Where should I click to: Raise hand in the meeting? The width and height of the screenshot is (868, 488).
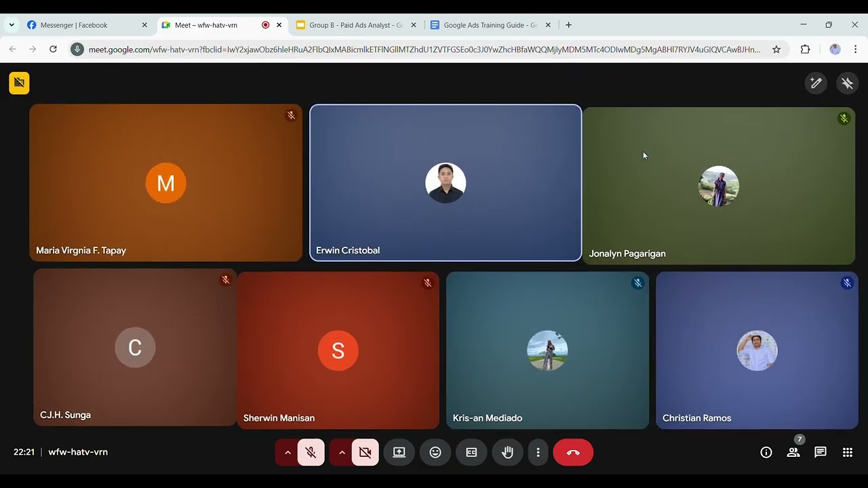(507, 452)
